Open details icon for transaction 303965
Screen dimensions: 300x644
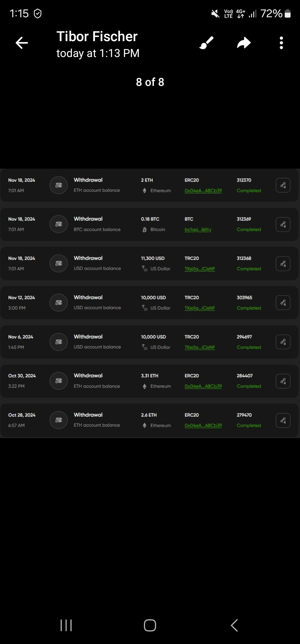tap(283, 303)
